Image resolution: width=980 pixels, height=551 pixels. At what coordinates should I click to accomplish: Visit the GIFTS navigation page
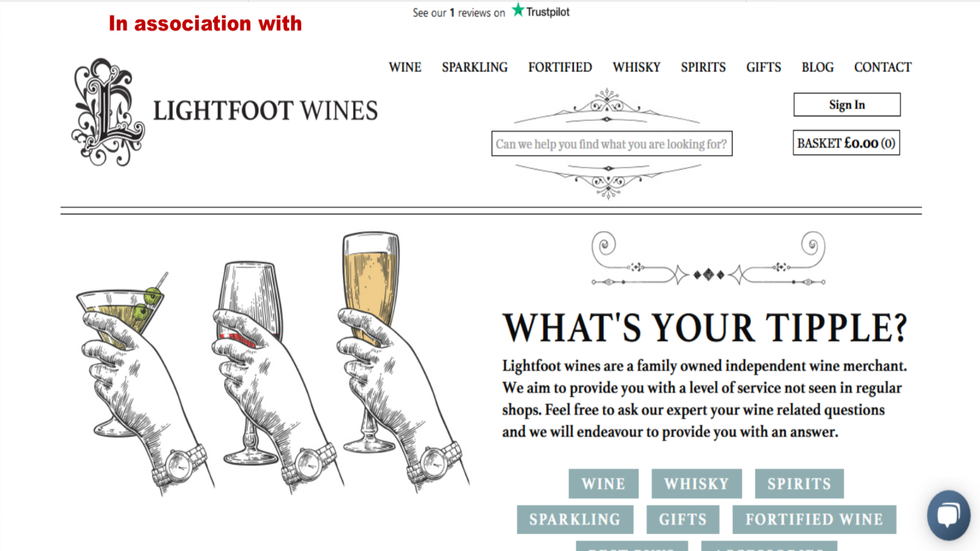764,67
